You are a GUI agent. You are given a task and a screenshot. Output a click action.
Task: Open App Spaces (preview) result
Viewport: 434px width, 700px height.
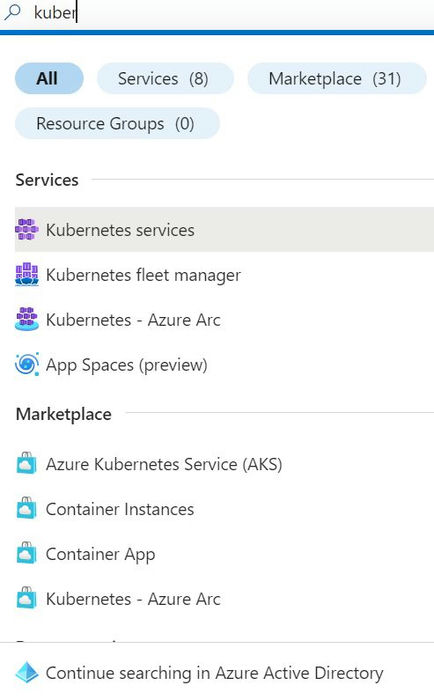(x=224, y=364)
